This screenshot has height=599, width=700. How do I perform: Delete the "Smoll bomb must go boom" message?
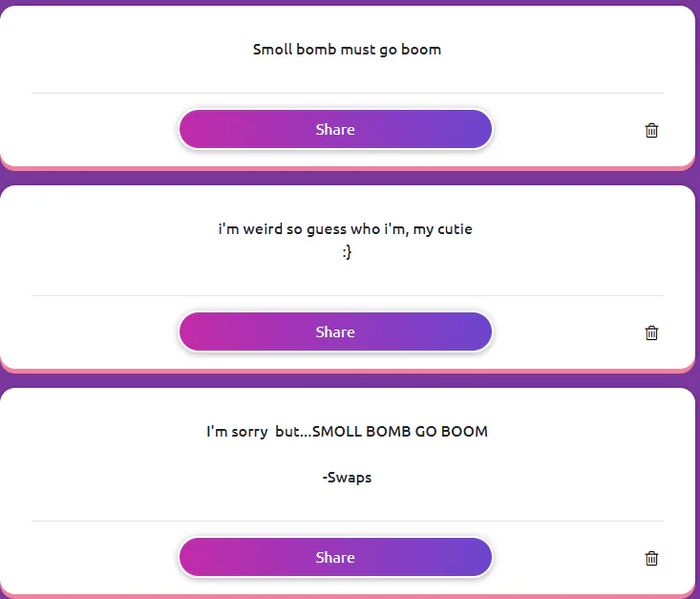[651, 131]
